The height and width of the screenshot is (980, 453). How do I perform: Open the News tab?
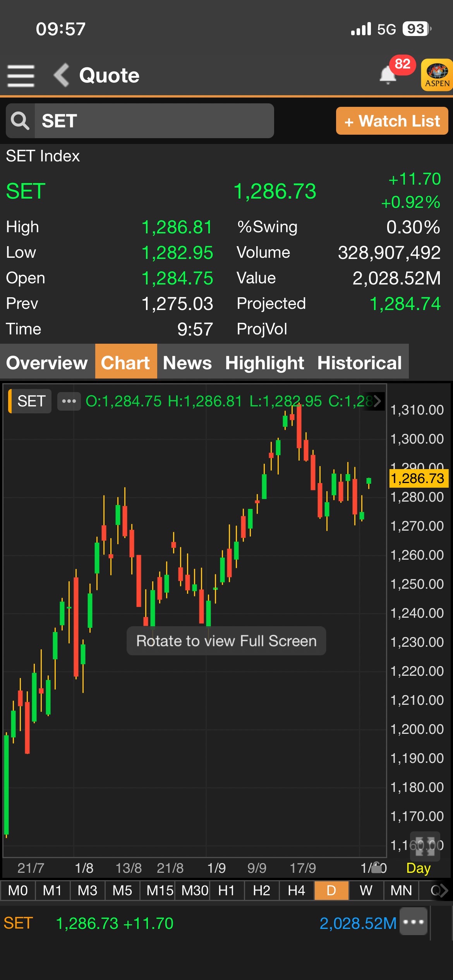point(187,363)
